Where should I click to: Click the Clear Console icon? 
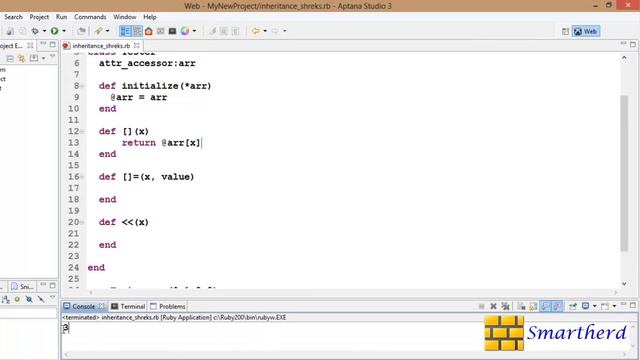click(521, 306)
